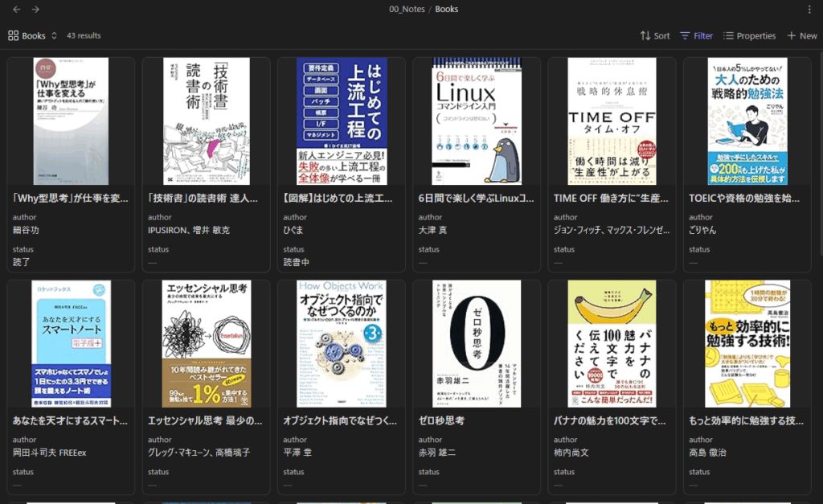Click the title 「技術書」の読書術 達人...
The width and height of the screenshot is (823, 504).
(203, 199)
